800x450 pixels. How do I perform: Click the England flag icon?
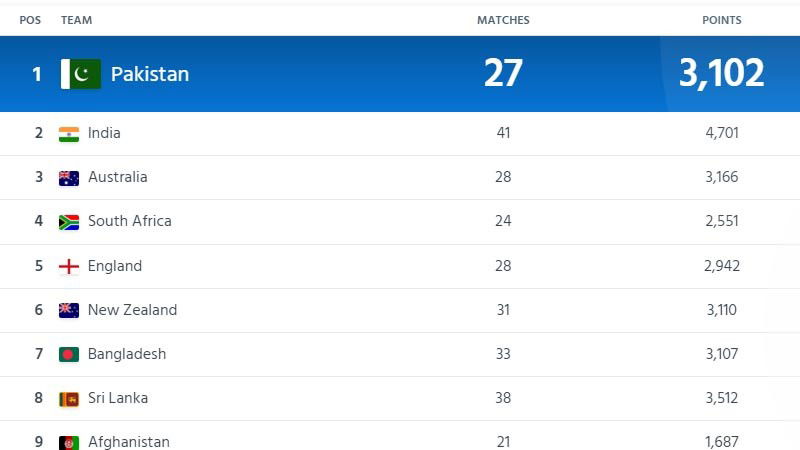69,267
